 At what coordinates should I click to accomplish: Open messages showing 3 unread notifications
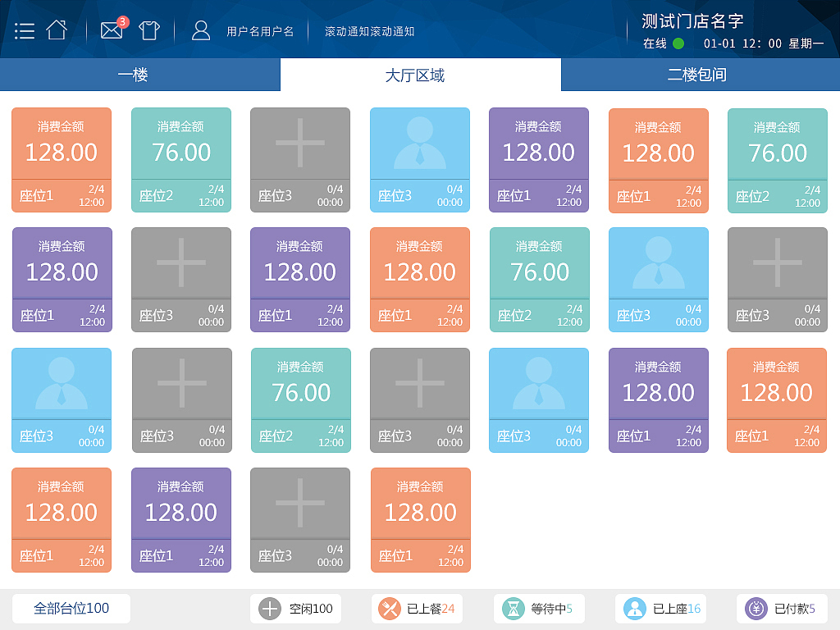tap(112, 30)
